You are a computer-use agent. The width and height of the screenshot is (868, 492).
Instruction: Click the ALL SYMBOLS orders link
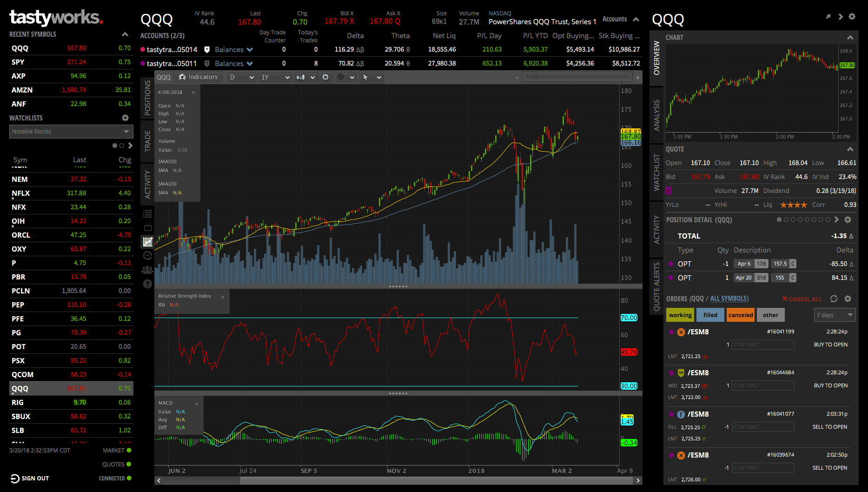(729, 299)
